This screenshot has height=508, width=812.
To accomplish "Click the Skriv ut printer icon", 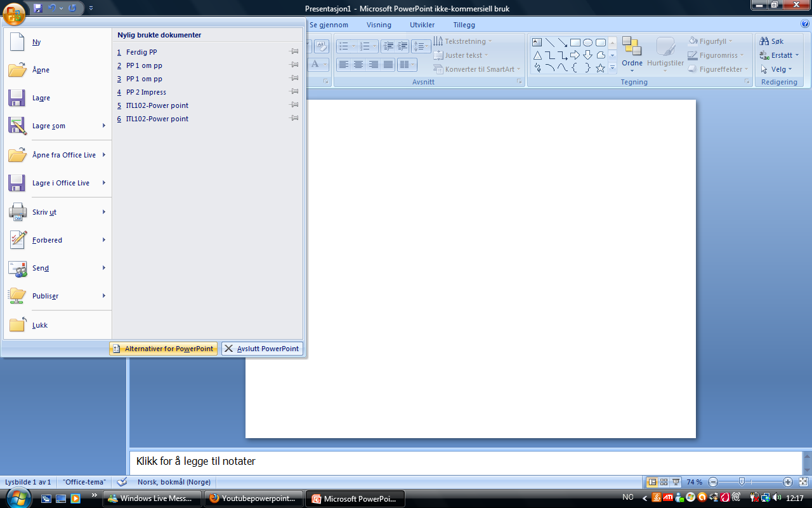I will coord(17,212).
